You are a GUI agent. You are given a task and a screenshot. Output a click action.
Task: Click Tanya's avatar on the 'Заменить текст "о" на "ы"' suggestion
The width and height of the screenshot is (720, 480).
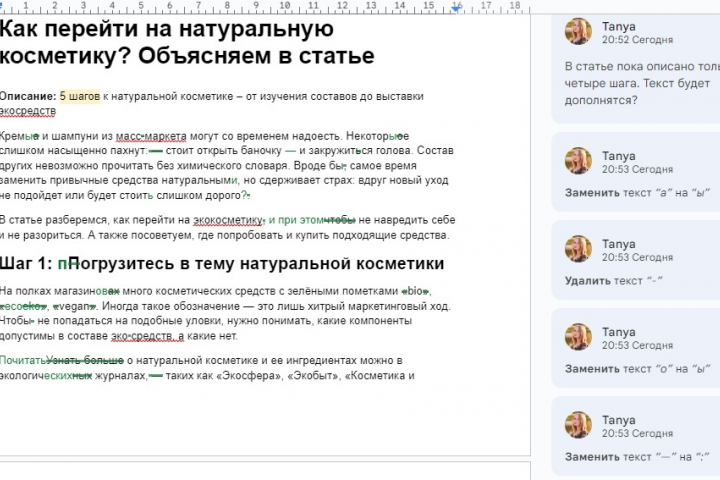point(578,337)
